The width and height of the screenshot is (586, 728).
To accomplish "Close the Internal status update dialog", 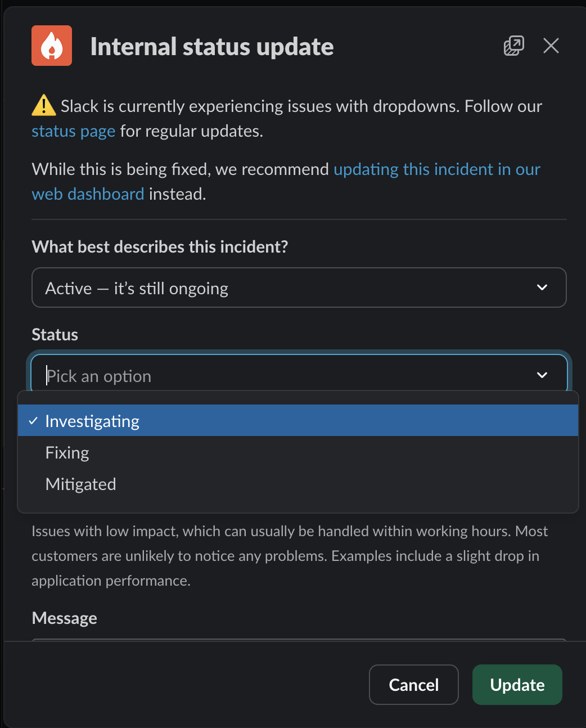I will (551, 46).
